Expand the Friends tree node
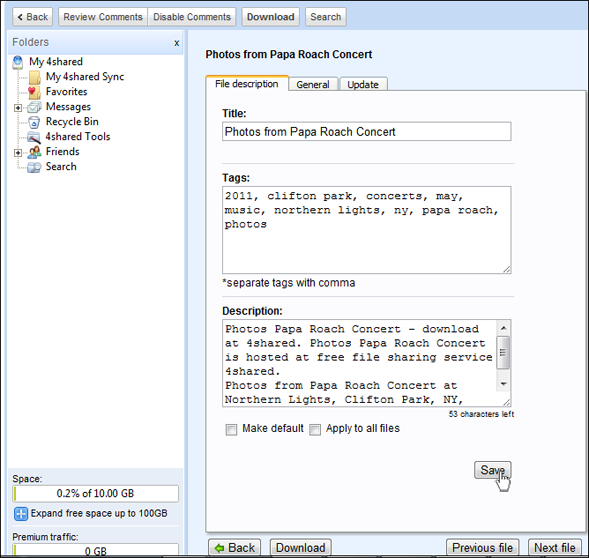The image size is (589, 558). pos(18,153)
